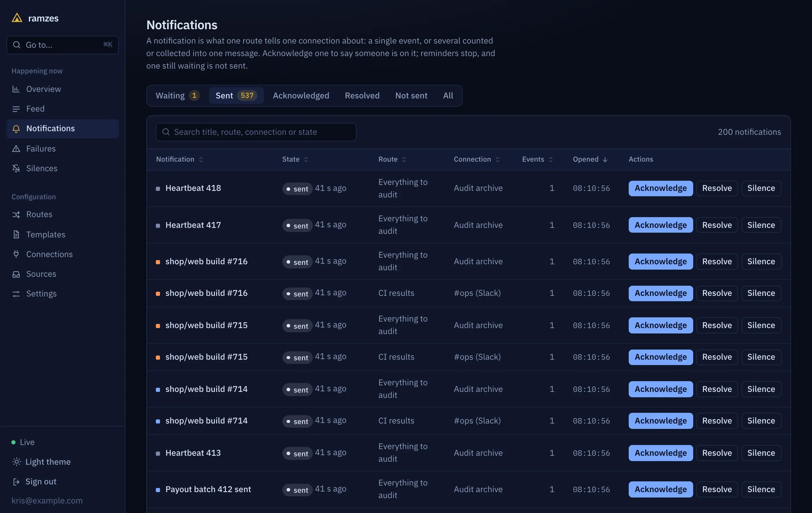Open Connections plug icon
This screenshot has width=812, height=513.
pyautogui.click(x=16, y=254)
